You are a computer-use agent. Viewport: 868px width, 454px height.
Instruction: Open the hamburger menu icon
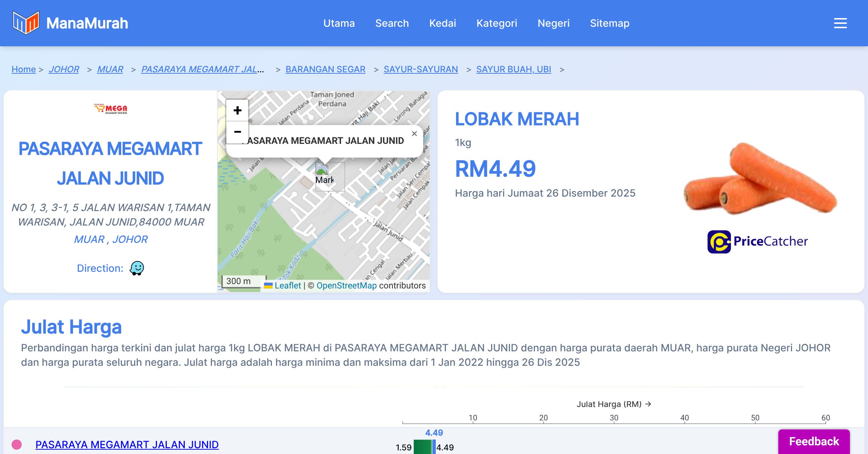pos(840,23)
